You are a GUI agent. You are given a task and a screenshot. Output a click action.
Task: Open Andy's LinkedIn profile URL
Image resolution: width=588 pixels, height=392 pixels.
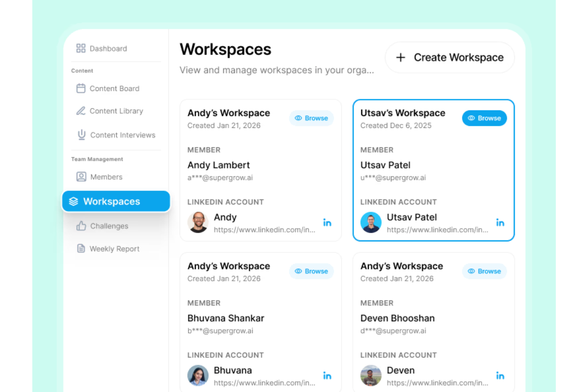265,230
